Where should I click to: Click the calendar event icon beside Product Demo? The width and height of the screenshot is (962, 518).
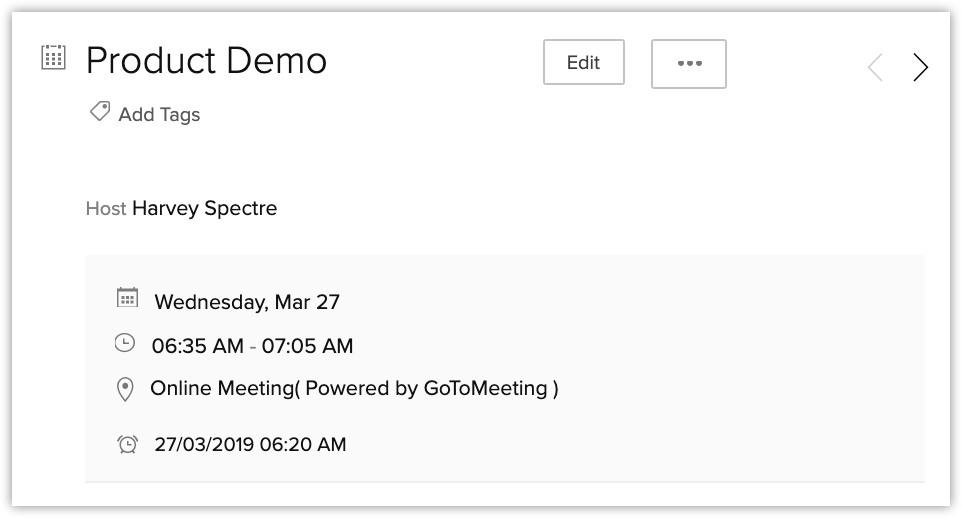click(52, 57)
